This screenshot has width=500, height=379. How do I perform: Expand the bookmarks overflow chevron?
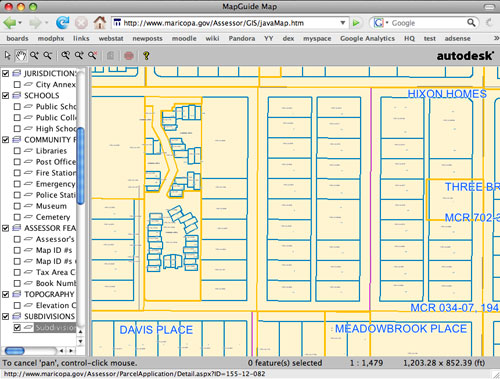pos(496,38)
